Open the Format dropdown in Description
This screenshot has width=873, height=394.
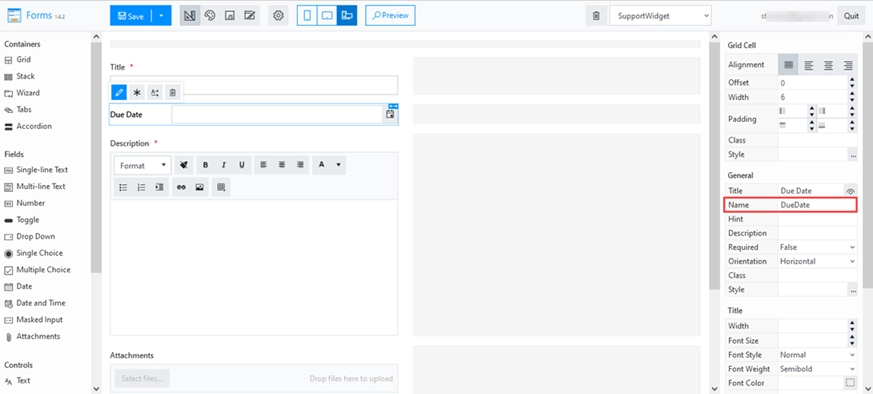point(143,165)
